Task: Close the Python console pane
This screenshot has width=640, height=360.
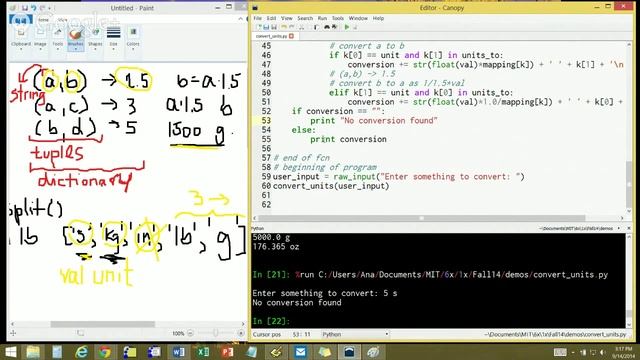Action: point(629,229)
